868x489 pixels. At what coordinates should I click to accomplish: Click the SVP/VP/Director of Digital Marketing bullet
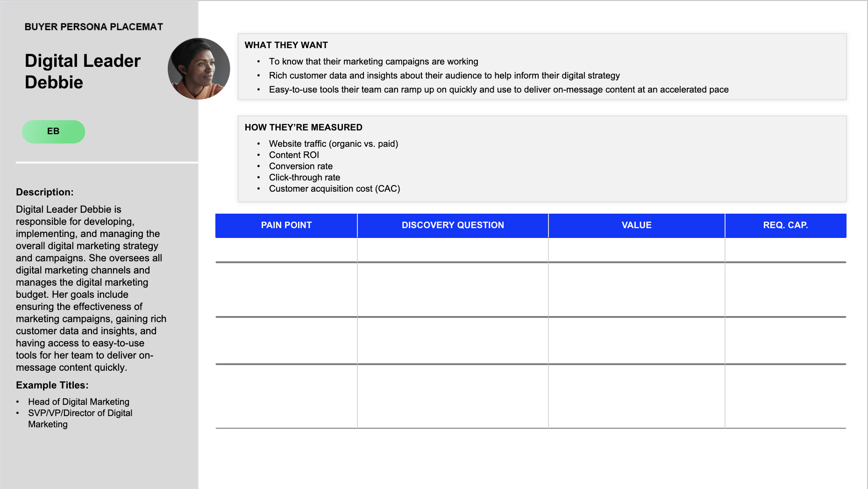pos(80,413)
